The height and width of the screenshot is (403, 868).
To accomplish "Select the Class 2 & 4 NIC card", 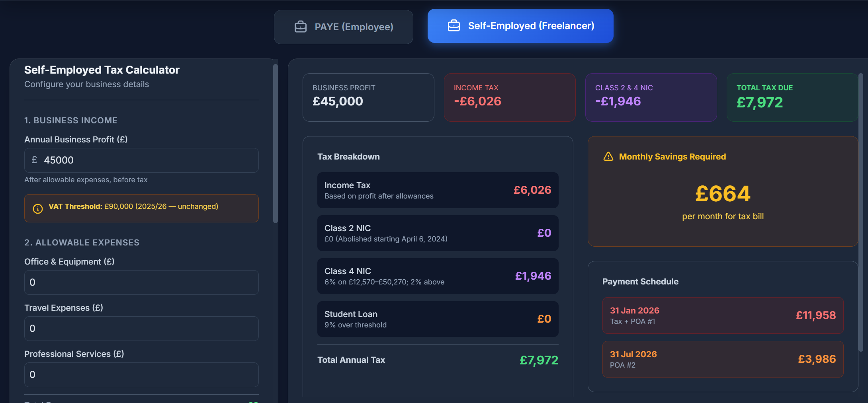I will coord(651,97).
